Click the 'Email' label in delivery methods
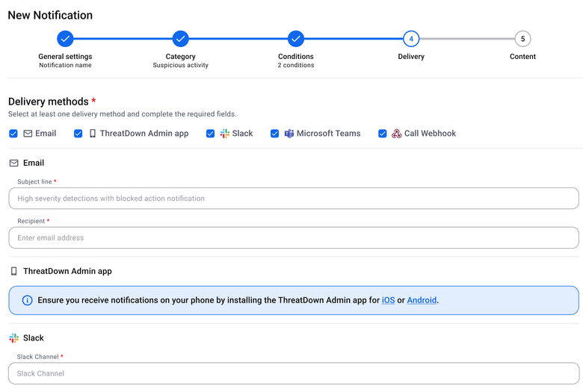 click(46, 134)
